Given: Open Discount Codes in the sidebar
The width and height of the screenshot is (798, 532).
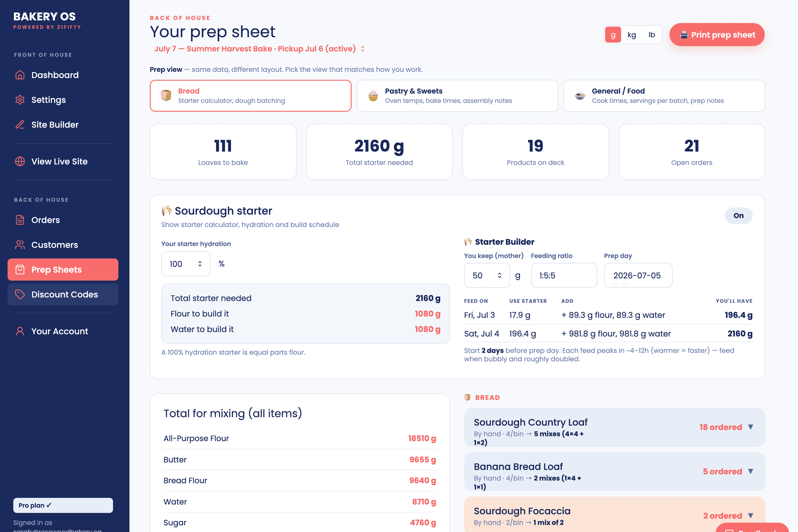Looking at the screenshot, I should point(63,294).
